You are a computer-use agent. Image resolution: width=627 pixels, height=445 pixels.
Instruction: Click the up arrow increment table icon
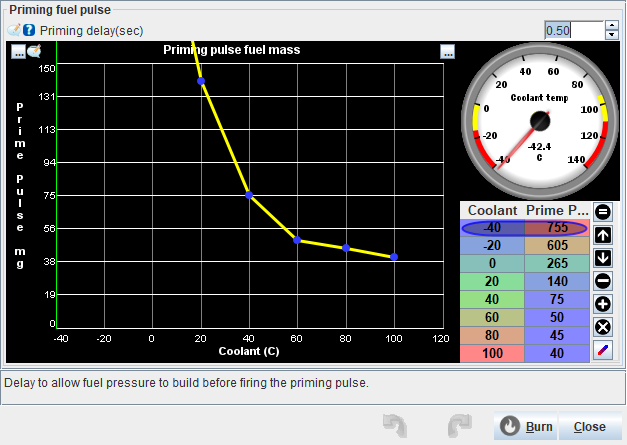coord(603,235)
